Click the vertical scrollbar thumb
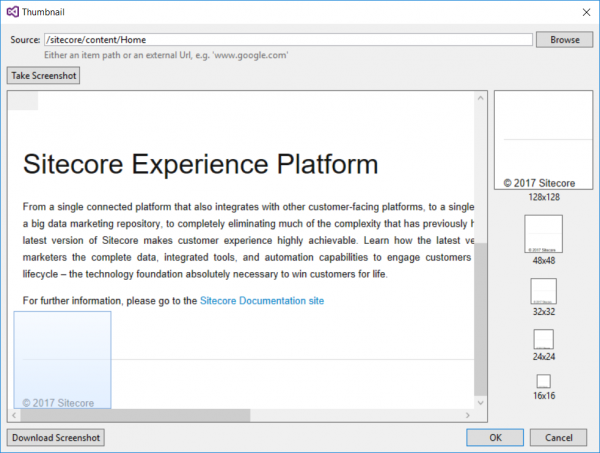 click(x=481, y=319)
